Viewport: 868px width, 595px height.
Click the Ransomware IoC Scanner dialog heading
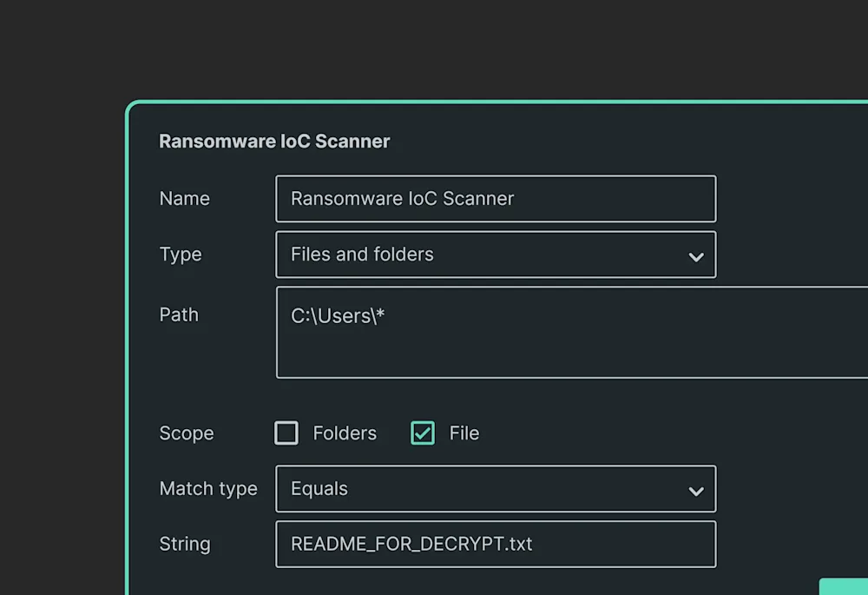pyautogui.click(x=274, y=142)
